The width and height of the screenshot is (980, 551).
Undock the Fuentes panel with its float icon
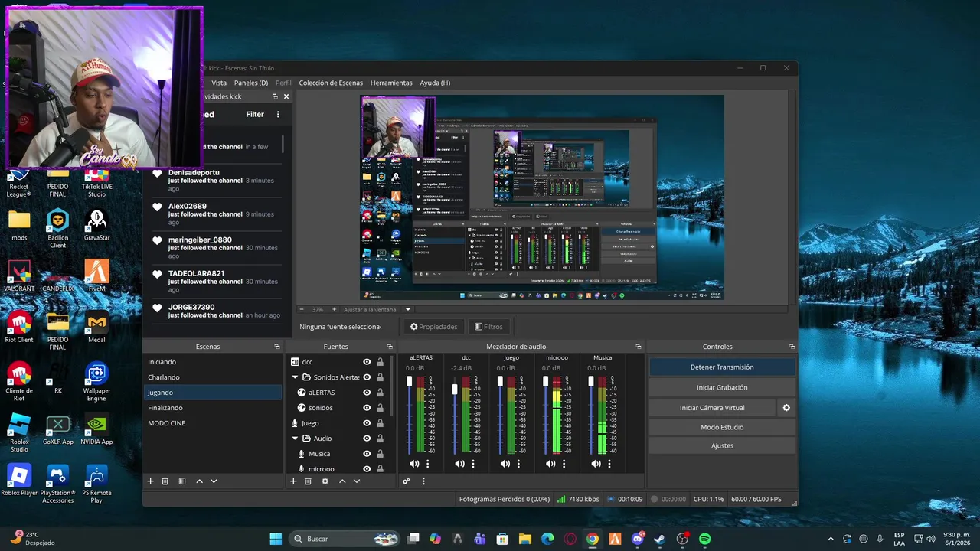[390, 347]
